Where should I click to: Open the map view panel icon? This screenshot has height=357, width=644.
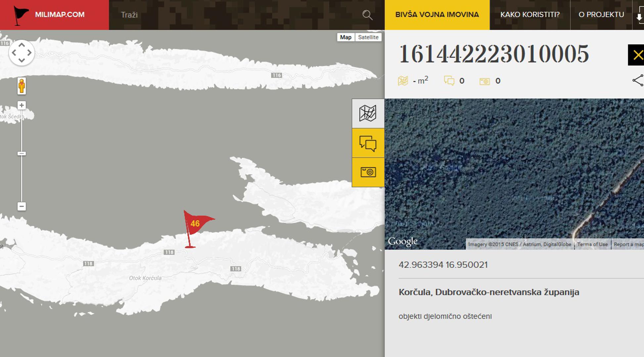(368, 113)
